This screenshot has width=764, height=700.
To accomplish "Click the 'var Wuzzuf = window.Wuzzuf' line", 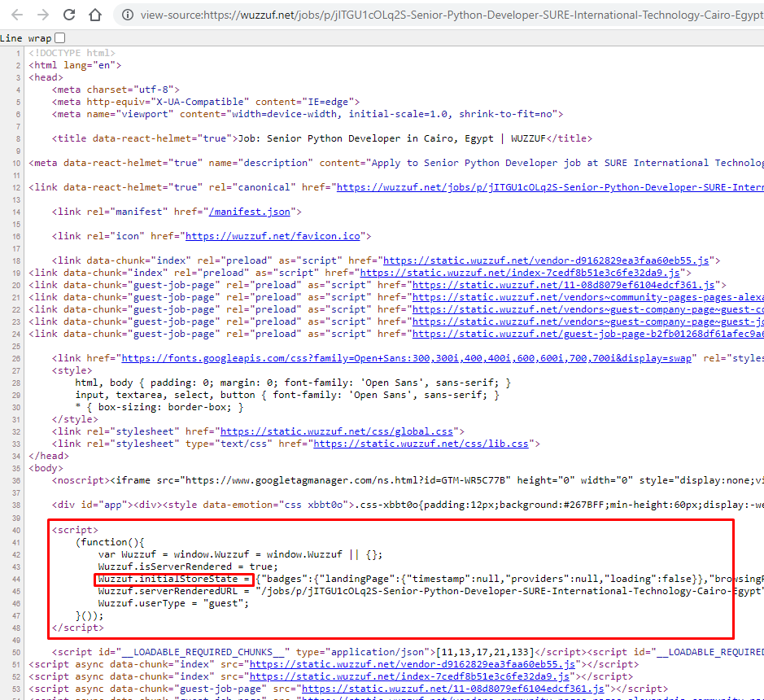I will tap(240, 554).
